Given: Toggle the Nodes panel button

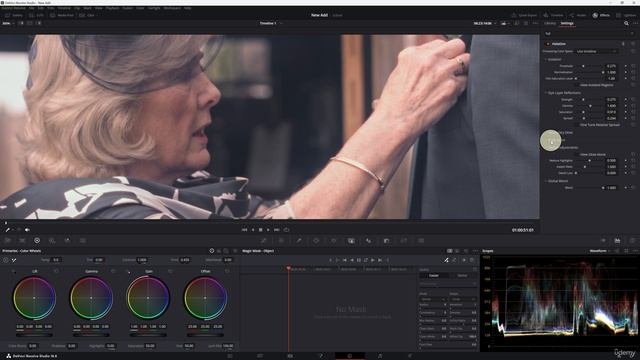Looking at the screenshot, I should coord(578,15).
